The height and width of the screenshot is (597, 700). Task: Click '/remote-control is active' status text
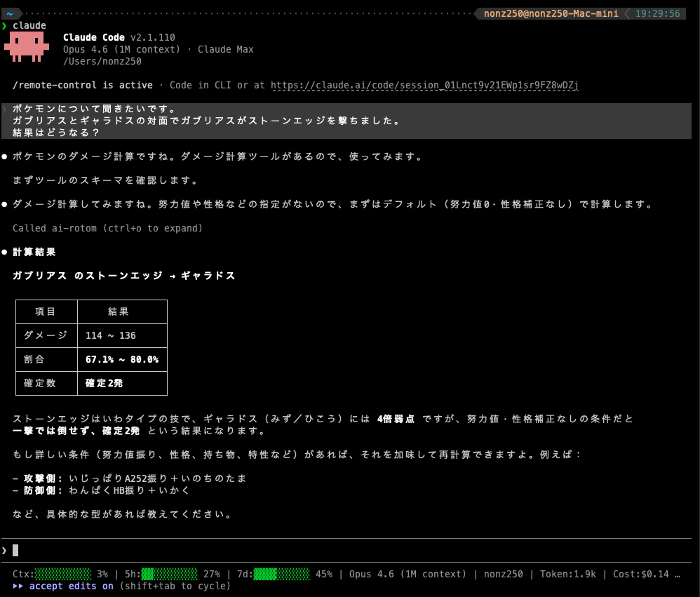tap(83, 85)
